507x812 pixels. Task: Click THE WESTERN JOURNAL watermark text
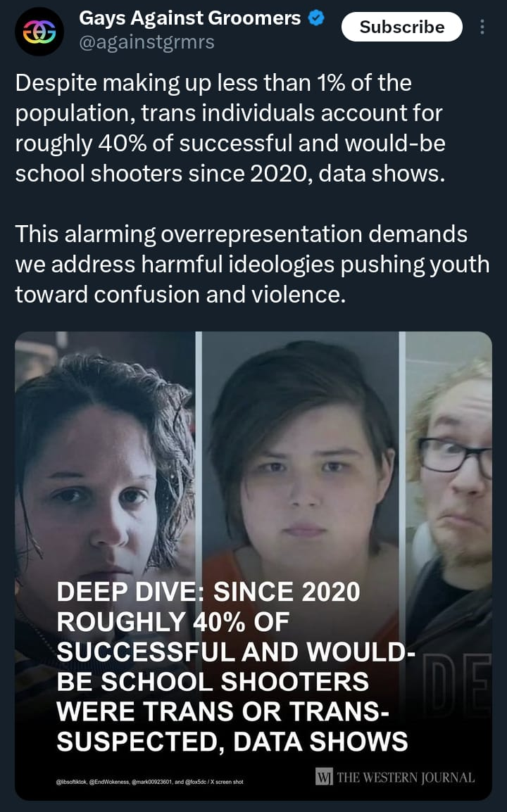pyautogui.click(x=406, y=778)
